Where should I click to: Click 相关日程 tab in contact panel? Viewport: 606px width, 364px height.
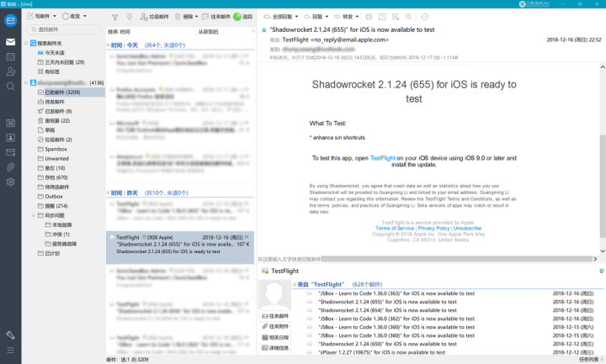click(x=275, y=337)
